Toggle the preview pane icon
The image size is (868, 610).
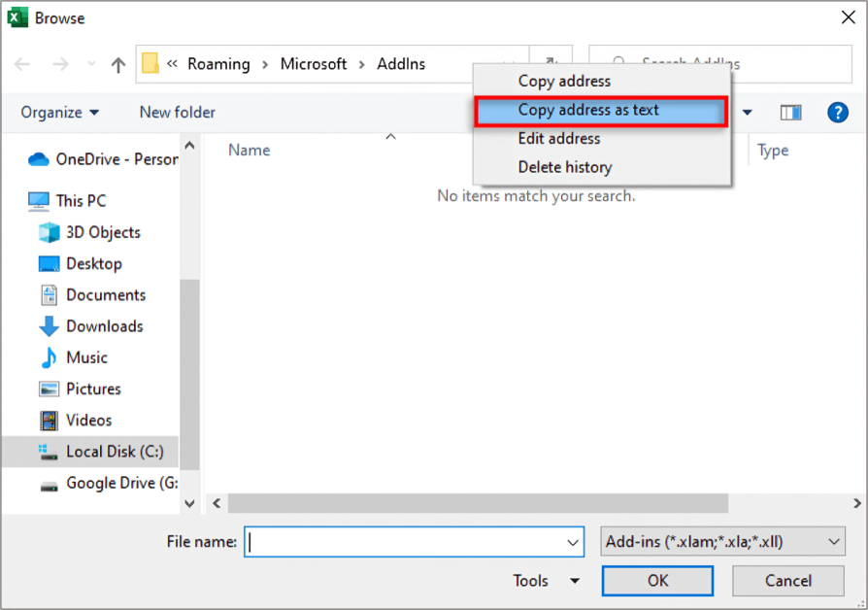[x=790, y=113]
